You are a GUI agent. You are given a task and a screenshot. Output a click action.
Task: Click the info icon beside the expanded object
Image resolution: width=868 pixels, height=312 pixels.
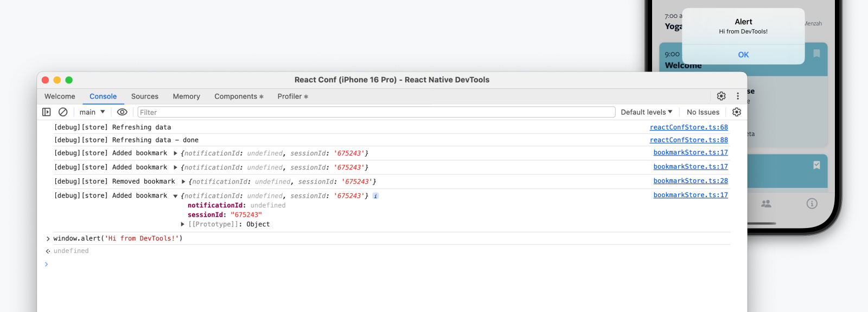pyautogui.click(x=375, y=196)
